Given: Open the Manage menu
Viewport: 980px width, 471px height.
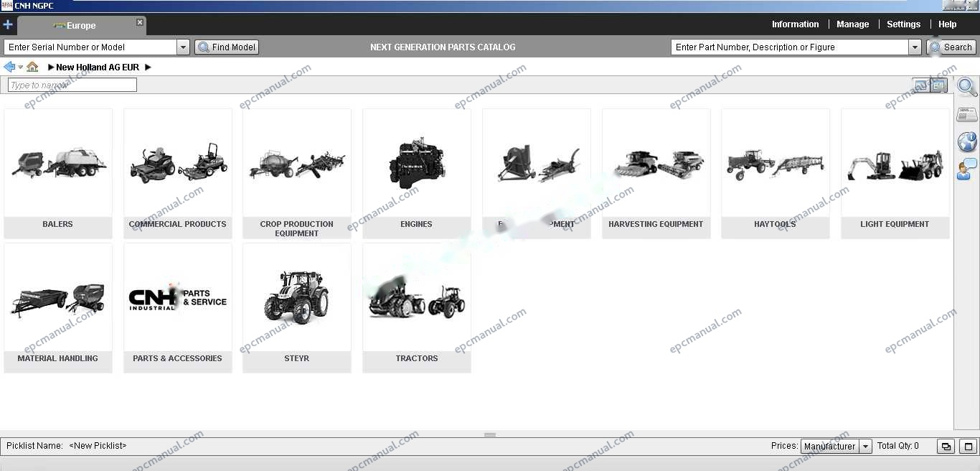Looking at the screenshot, I should coord(852,24).
